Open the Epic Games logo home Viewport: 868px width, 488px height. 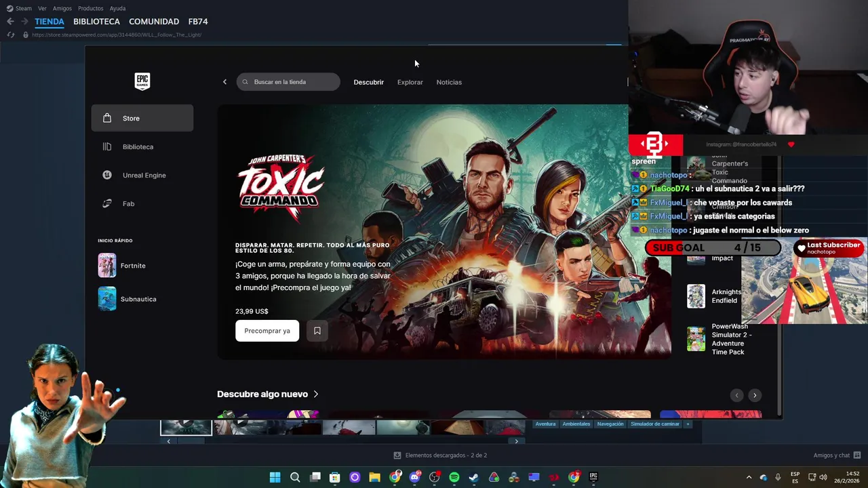click(x=142, y=81)
